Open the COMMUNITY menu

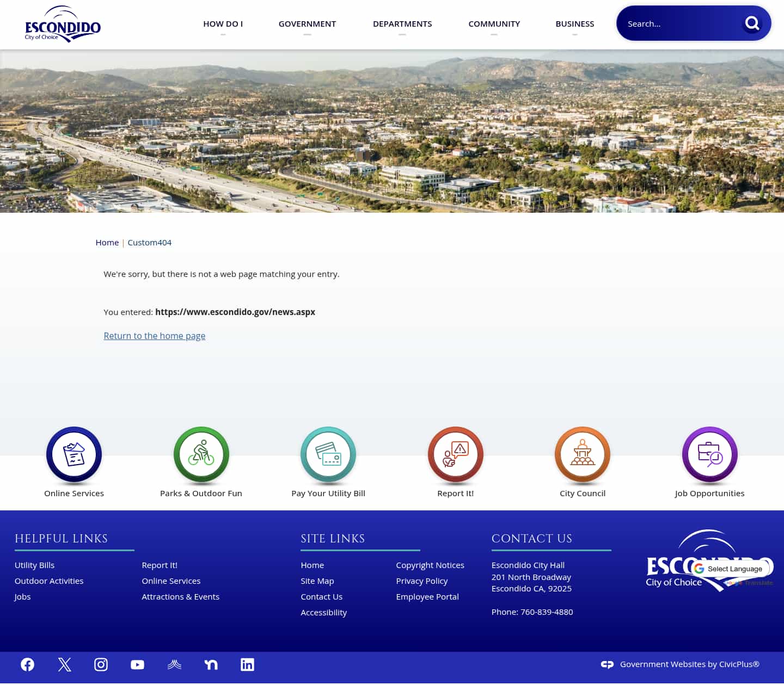click(x=494, y=23)
